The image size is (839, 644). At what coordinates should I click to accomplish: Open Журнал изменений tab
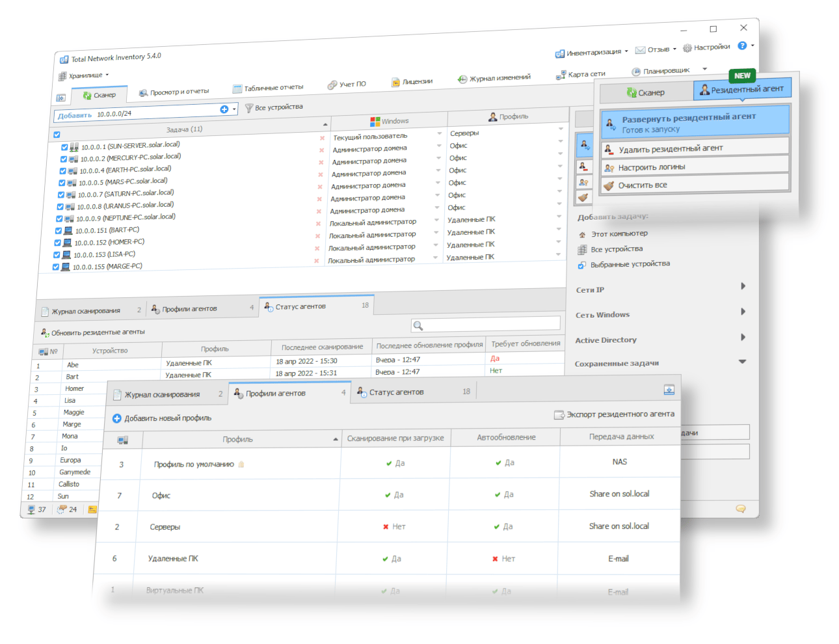[494, 78]
